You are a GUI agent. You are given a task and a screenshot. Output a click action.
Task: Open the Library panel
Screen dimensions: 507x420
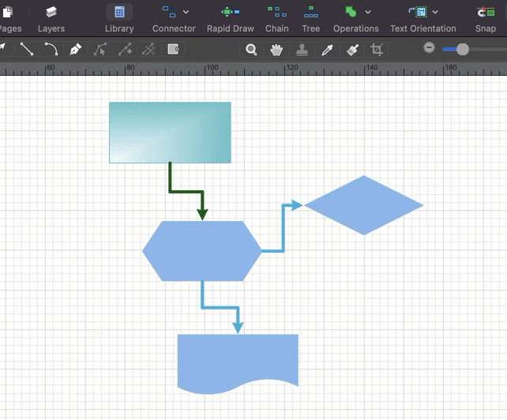coord(119,20)
